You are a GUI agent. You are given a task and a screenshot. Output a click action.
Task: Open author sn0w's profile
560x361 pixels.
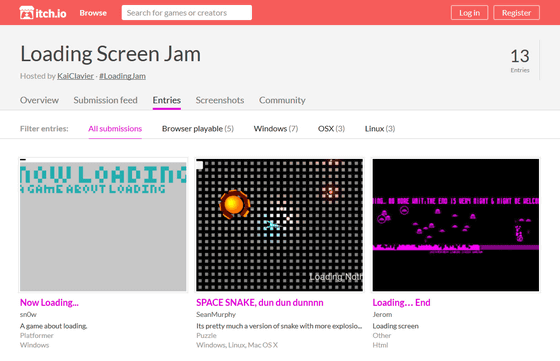tap(28, 315)
